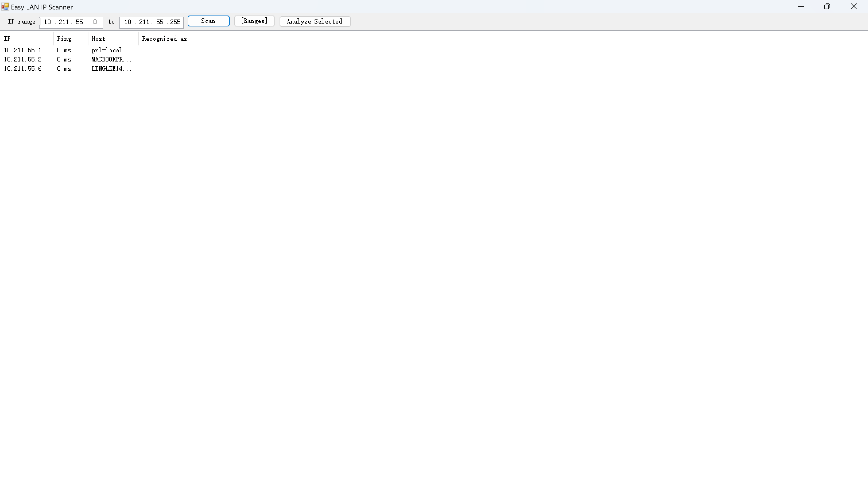Click inside the ending IP range field
Viewport: 868px width, 485px height.
pos(151,22)
